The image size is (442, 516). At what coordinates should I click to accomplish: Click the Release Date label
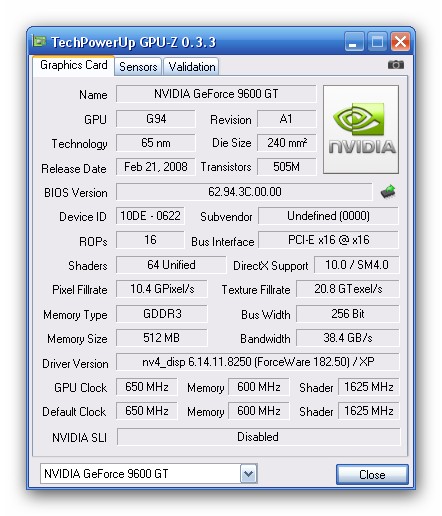click(x=74, y=169)
